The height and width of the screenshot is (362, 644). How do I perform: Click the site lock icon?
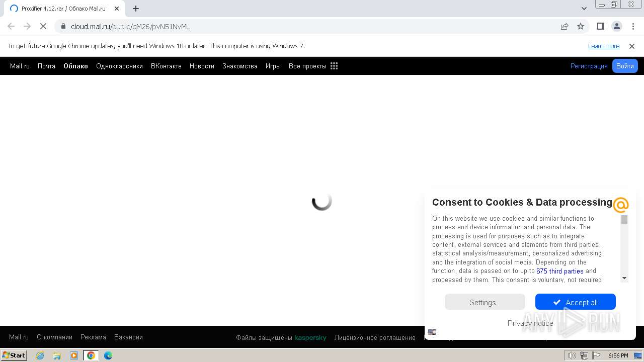(63, 26)
